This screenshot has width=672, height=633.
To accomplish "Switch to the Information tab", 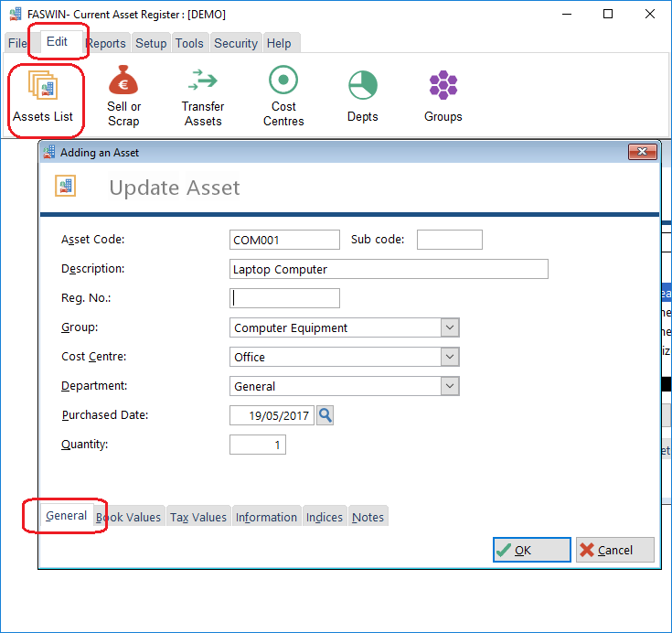I will [x=266, y=517].
